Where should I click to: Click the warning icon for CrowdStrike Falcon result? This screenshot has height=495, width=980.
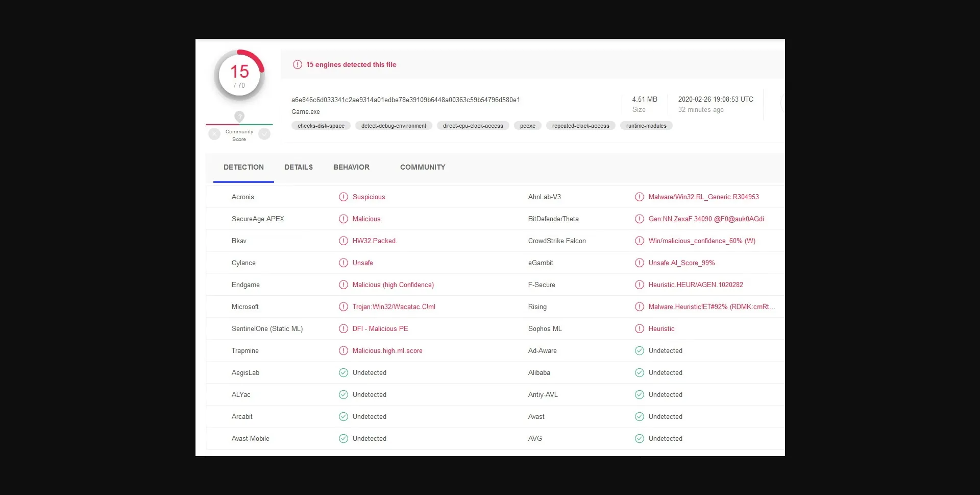point(639,241)
